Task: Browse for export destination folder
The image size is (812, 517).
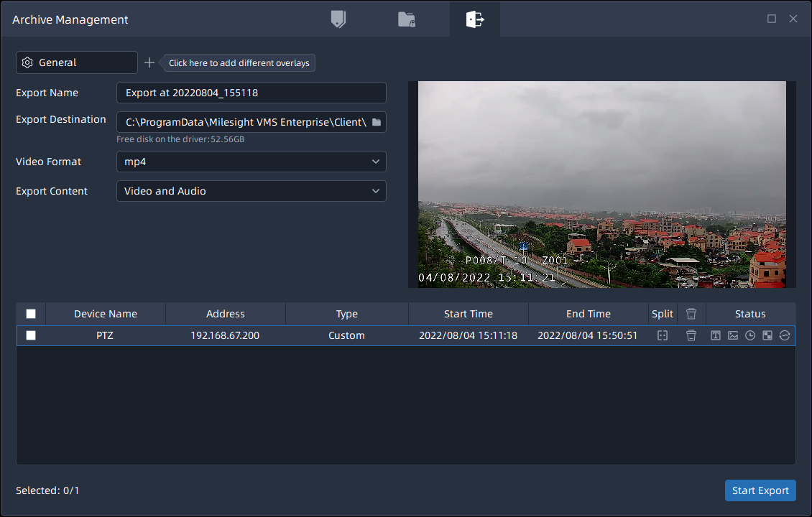Action: pyautogui.click(x=377, y=122)
